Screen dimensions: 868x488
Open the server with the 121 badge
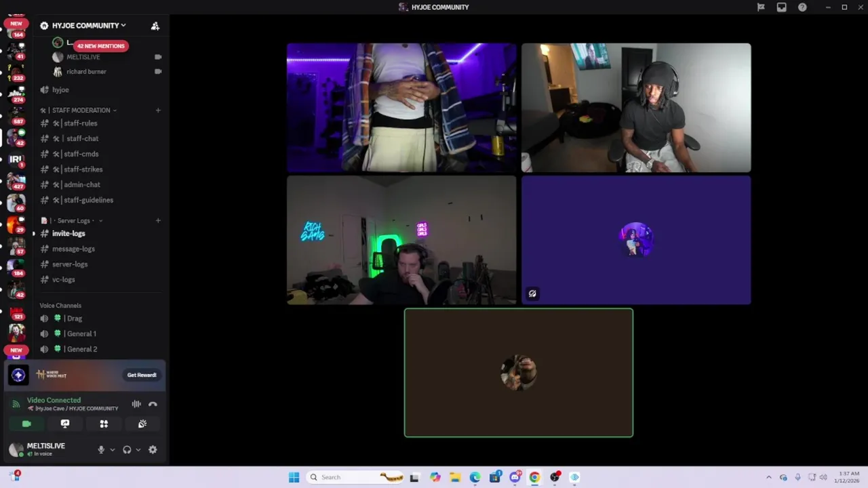(x=16, y=312)
